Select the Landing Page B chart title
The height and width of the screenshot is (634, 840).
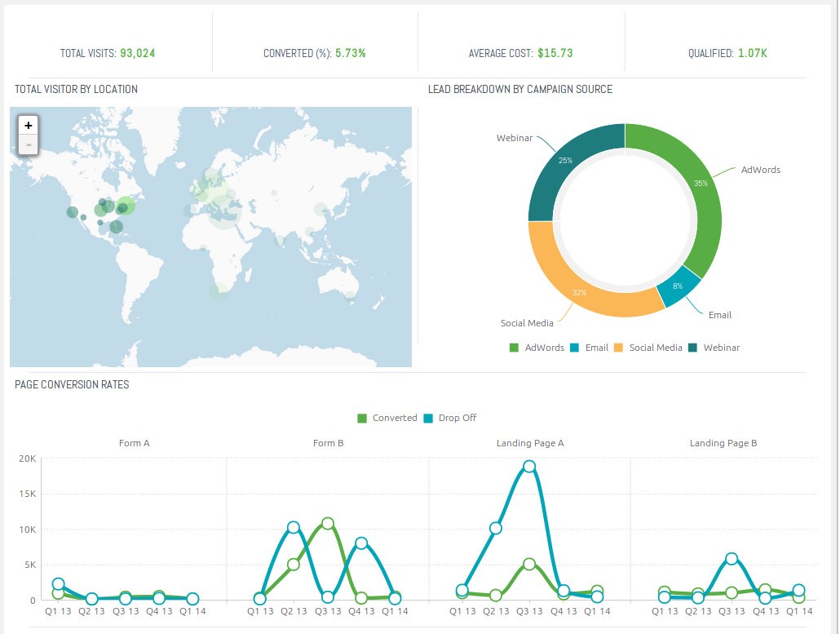pyautogui.click(x=723, y=443)
